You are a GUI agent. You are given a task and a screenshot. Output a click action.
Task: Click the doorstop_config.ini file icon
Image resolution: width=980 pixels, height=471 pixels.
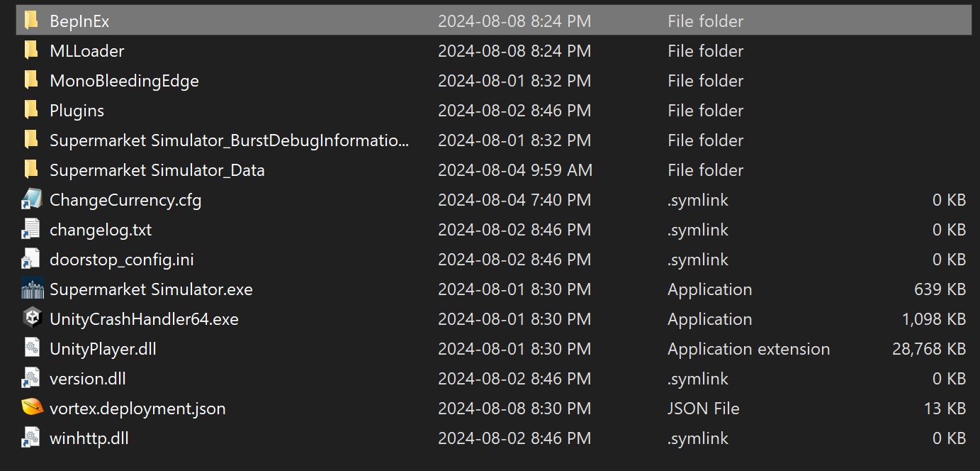31,259
